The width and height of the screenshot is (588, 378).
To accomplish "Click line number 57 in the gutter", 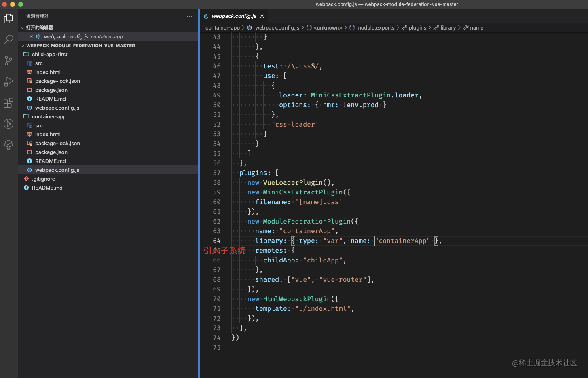I will coord(217,173).
